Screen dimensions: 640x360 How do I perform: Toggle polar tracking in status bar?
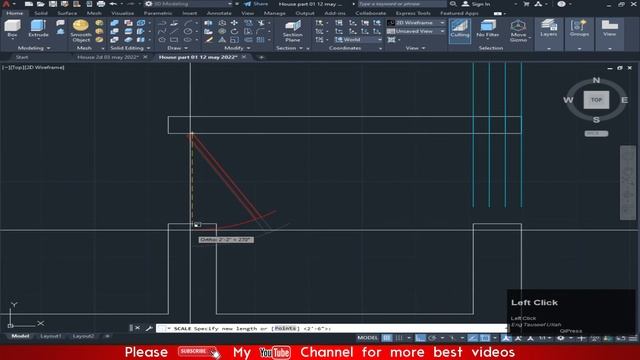point(432,338)
